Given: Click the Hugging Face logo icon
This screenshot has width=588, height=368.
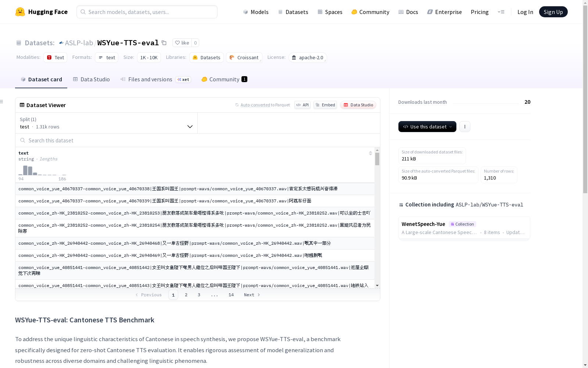Looking at the screenshot, I should click(20, 12).
